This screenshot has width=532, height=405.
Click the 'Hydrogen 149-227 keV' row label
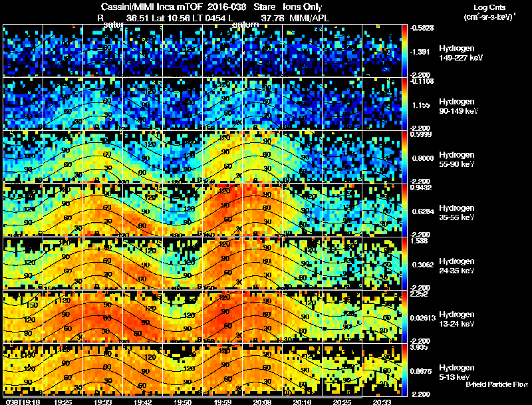pos(461,53)
